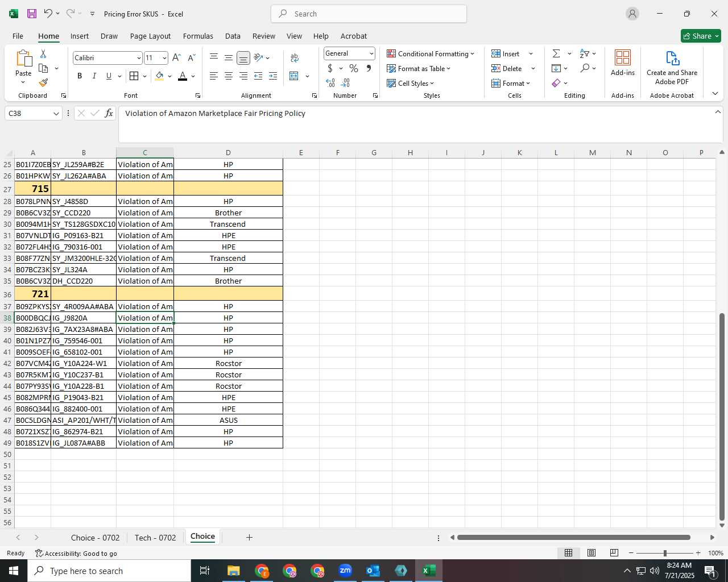Click the vertical scrollbar thumb
The width and height of the screenshot is (728, 582).
(722, 417)
